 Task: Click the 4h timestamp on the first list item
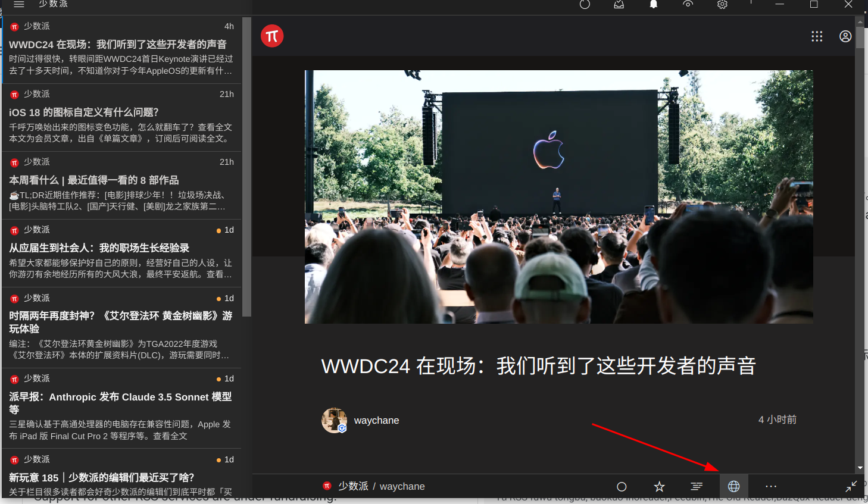(229, 26)
